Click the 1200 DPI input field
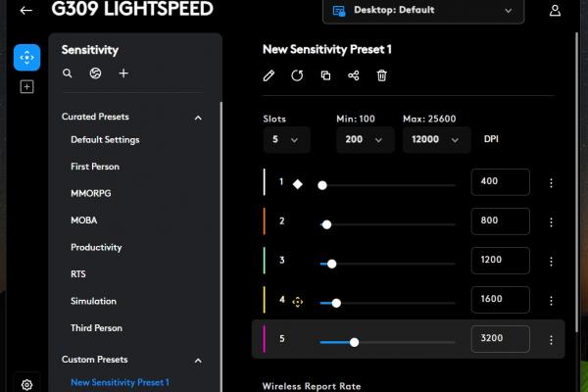588x392 pixels. point(500,261)
